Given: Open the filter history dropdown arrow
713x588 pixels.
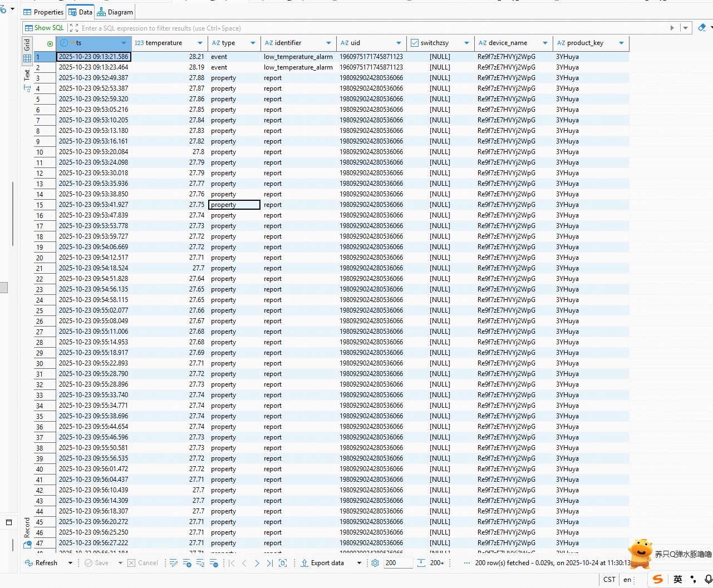Looking at the screenshot, I should coord(686,28).
